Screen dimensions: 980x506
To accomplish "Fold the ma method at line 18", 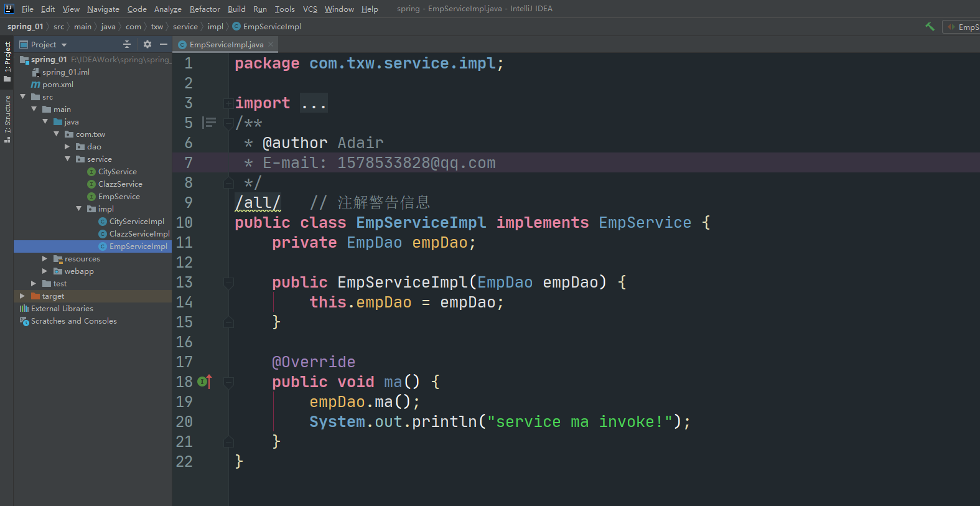I will tap(229, 382).
